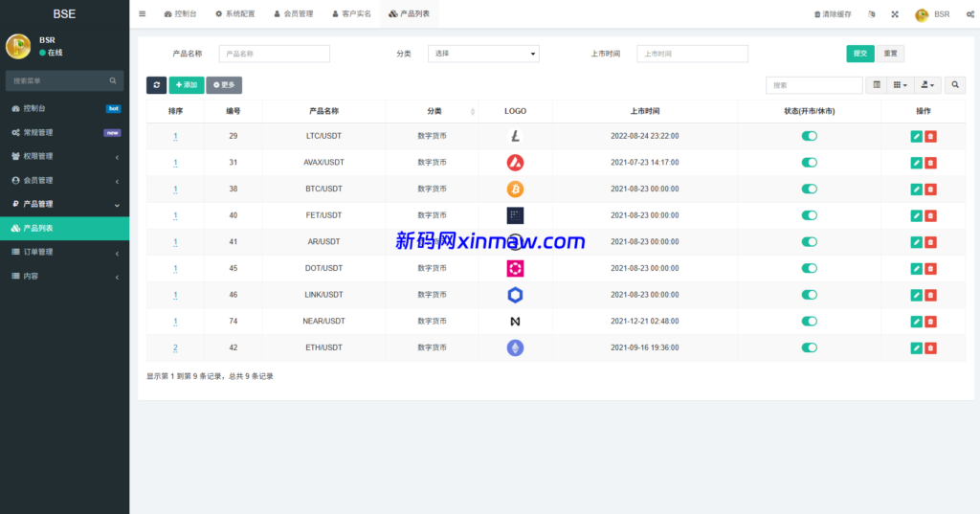This screenshot has height=514, width=980.
Task: Switch to the 客户实名 top tab
Action: (x=351, y=13)
